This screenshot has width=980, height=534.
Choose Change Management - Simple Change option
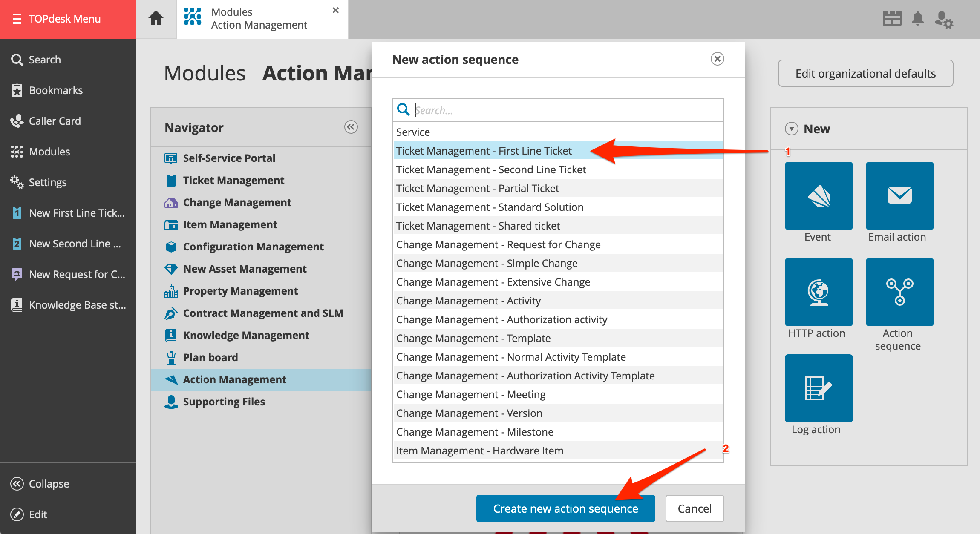487,263
